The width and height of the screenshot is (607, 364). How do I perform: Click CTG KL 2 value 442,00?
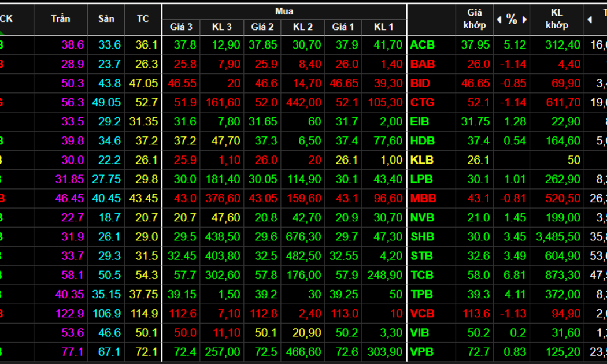pyautogui.click(x=304, y=102)
